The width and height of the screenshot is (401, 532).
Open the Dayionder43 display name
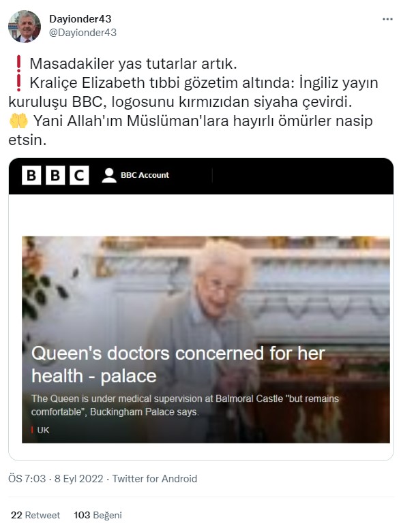(x=80, y=19)
